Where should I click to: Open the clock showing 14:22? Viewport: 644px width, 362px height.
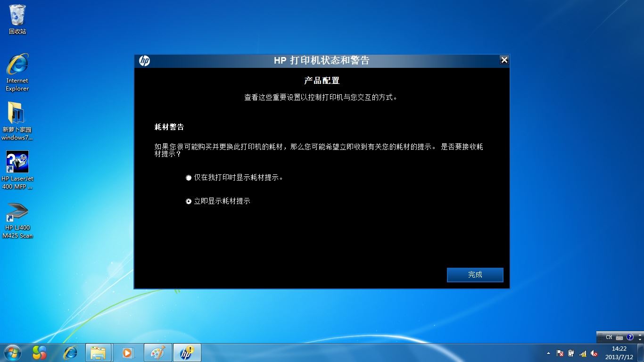[x=619, y=353]
